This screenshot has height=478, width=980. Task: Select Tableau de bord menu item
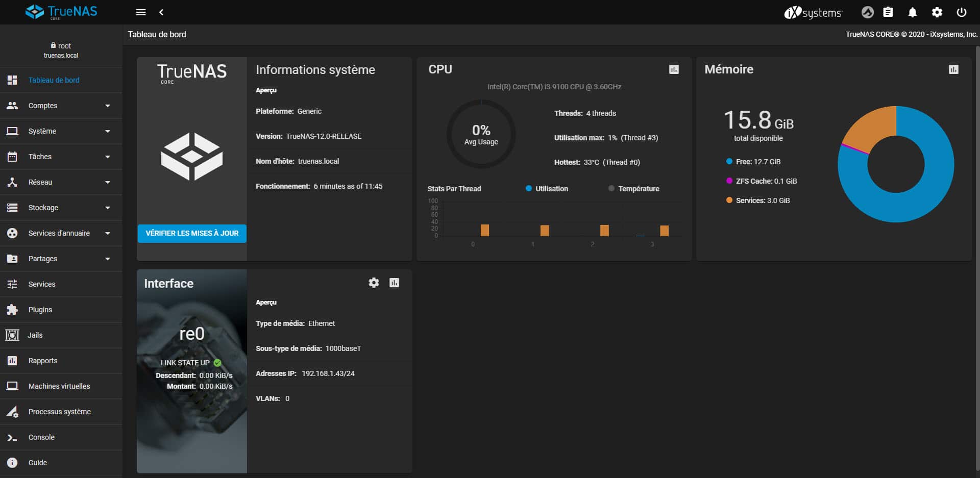tap(61, 80)
